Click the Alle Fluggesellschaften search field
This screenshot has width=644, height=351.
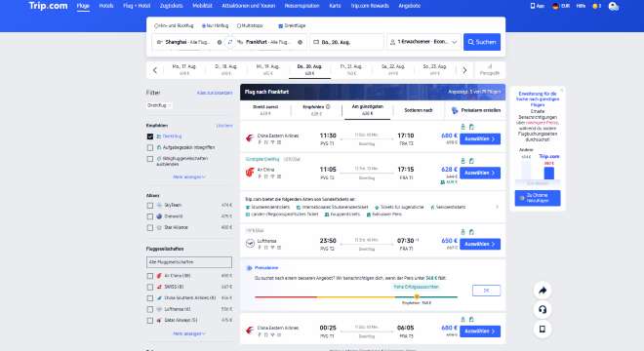[189, 262]
